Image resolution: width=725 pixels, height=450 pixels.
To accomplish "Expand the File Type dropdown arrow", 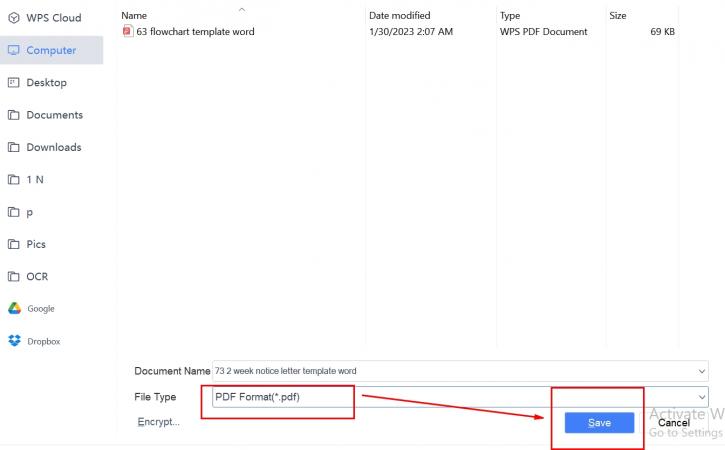I will [701, 397].
